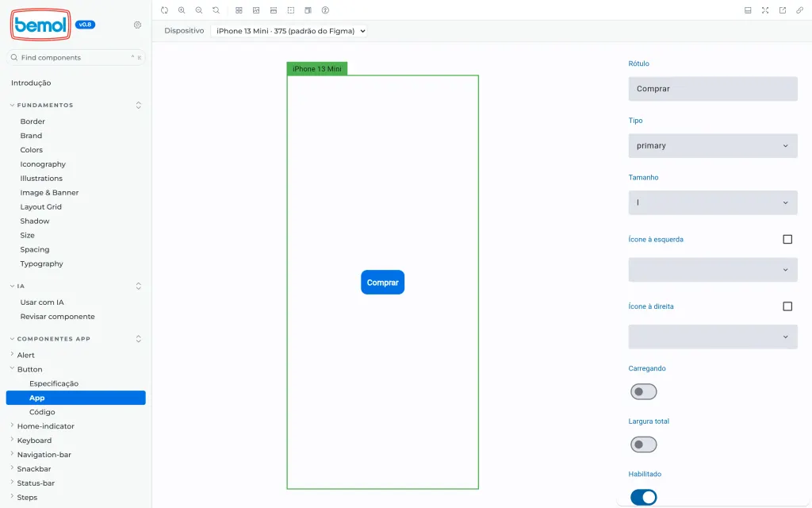Click the blue Comprar button
The image size is (812, 508).
point(383,283)
